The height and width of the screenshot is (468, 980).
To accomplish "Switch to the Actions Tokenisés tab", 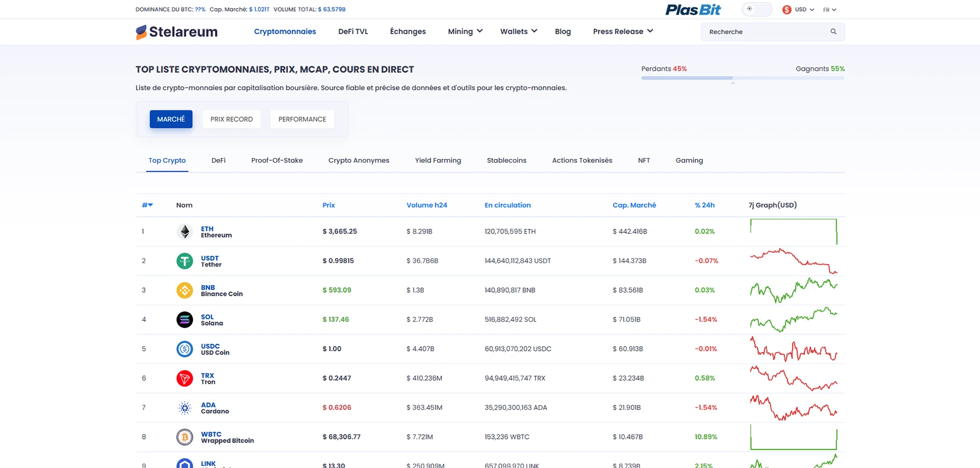I will pyautogui.click(x=582, y=160).
